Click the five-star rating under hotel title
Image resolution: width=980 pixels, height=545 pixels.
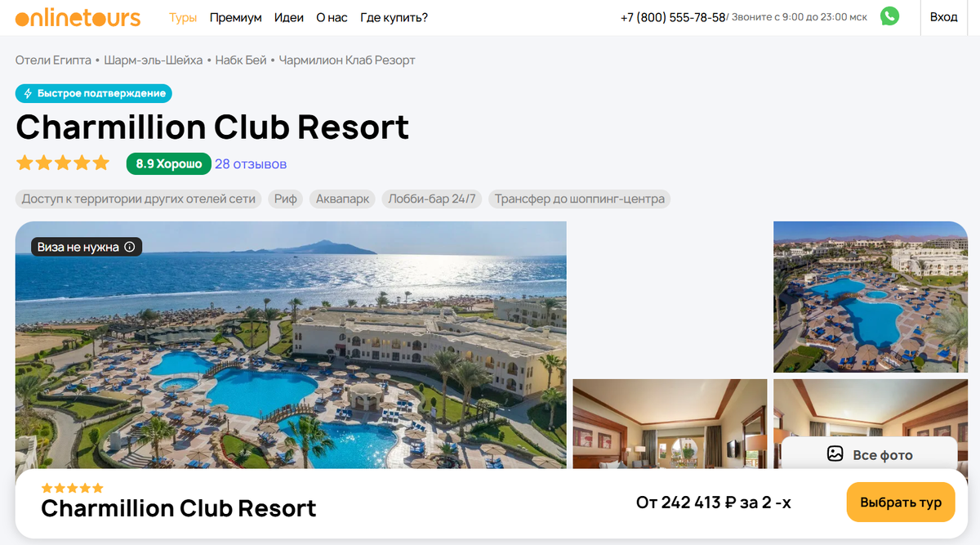[x=62, y=163]
